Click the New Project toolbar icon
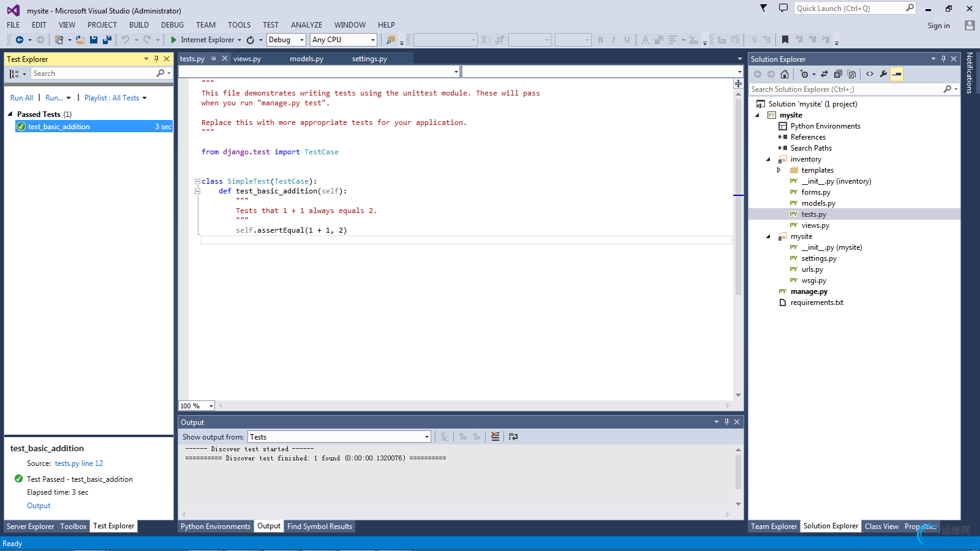The image size is (980, 551). 59,40
